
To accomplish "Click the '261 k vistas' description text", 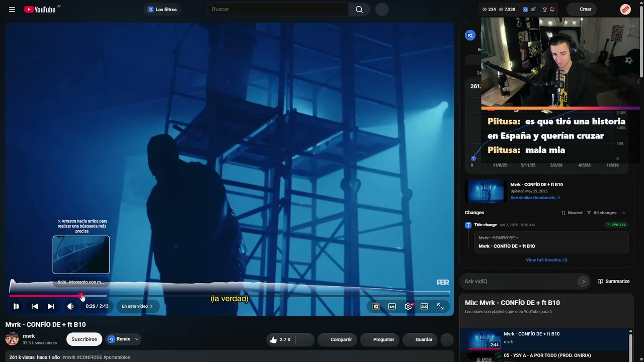I will pyautogui.click(x=23, y=357).
